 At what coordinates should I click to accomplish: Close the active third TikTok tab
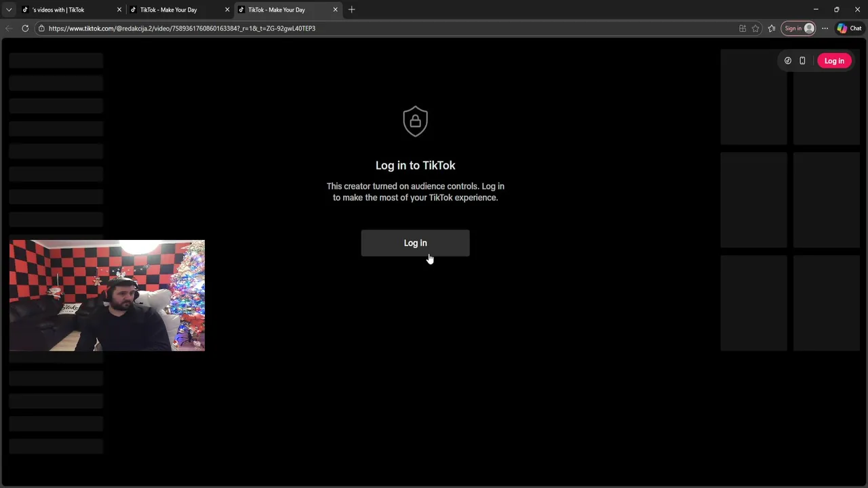coord(335,9)
